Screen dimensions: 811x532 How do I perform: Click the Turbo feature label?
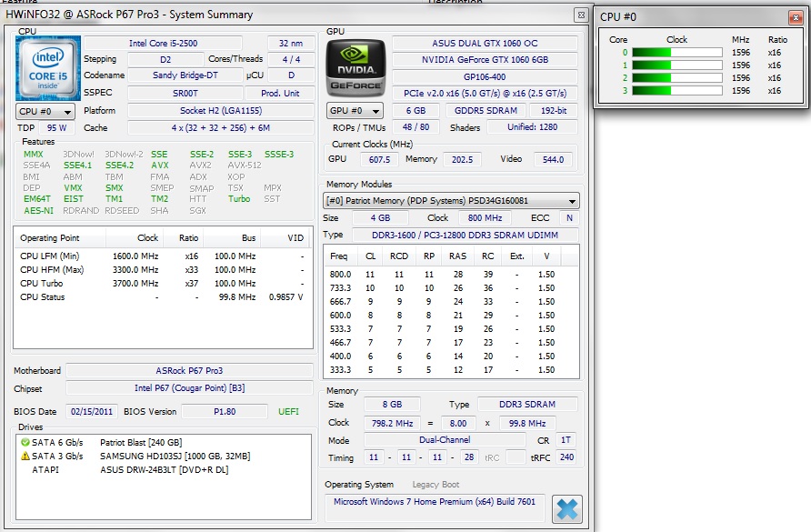point(239,199)
